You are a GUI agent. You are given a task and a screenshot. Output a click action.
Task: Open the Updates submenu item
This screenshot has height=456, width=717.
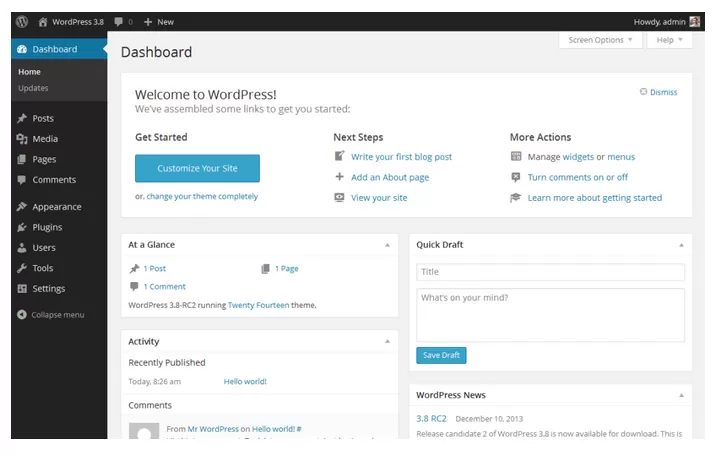pos(33,88)
